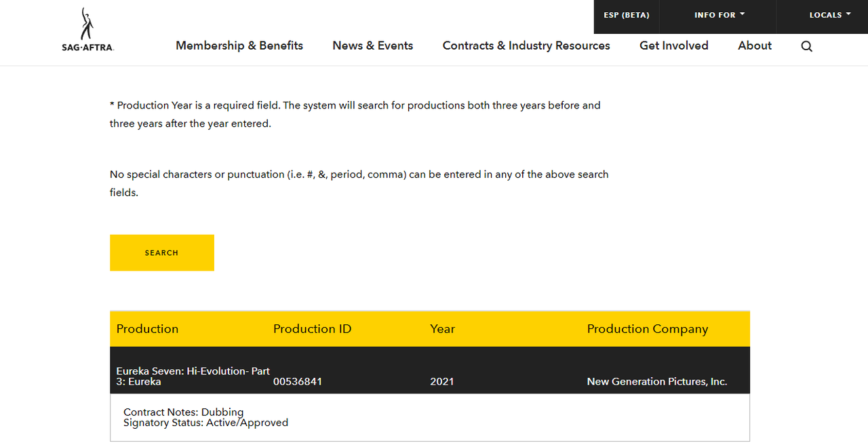Expand the INFO FOR dropdown

point(719,15)
